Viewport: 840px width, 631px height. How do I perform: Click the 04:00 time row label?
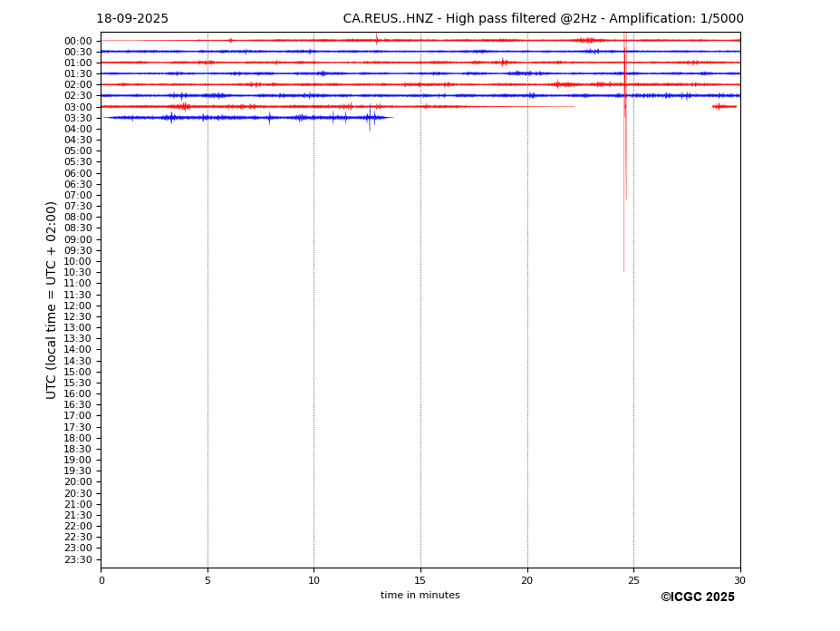point(78,130)
